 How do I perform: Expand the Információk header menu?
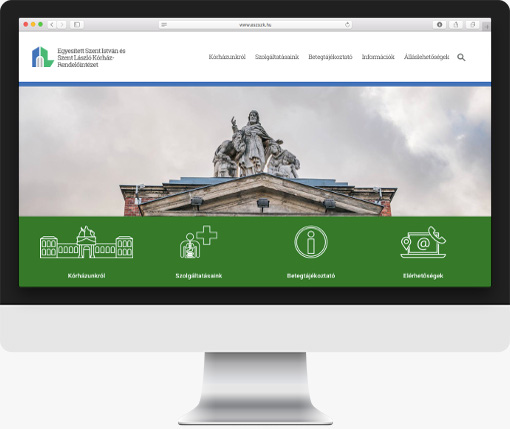[378, 57]
